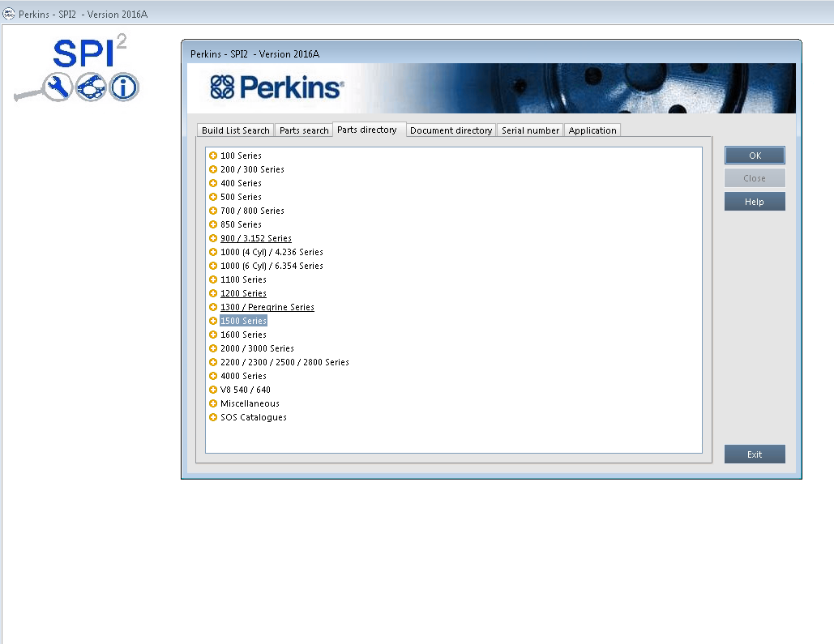
Task: Click the parts gear icon in SPI2 logo
Action: (91, 87)
